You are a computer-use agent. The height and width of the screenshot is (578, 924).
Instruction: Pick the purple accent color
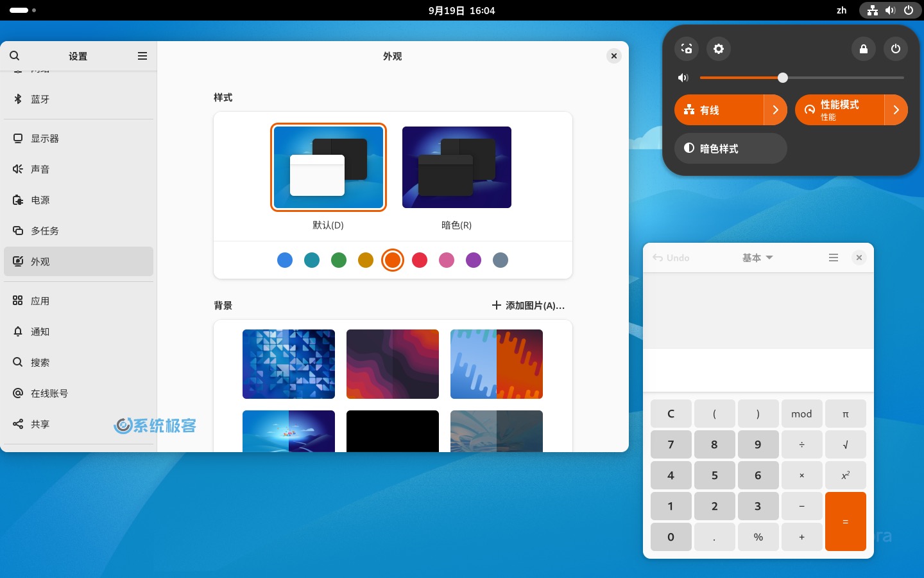474,260
